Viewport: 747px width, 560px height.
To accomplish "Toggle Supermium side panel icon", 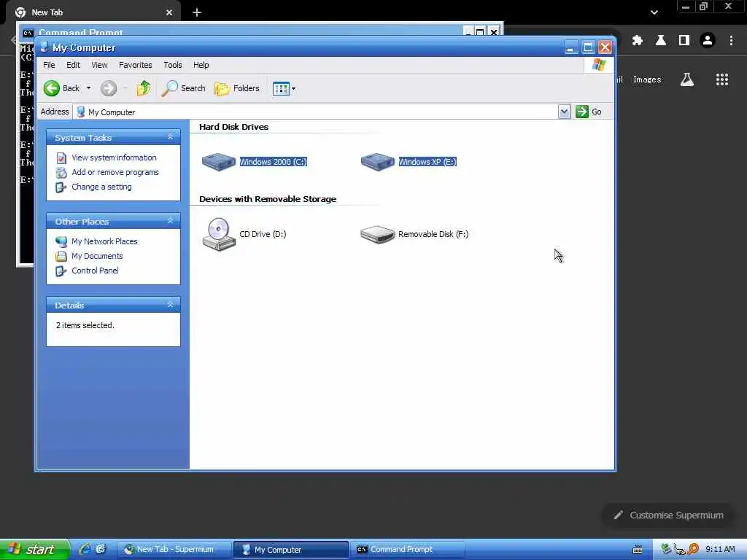I will 684,41.
